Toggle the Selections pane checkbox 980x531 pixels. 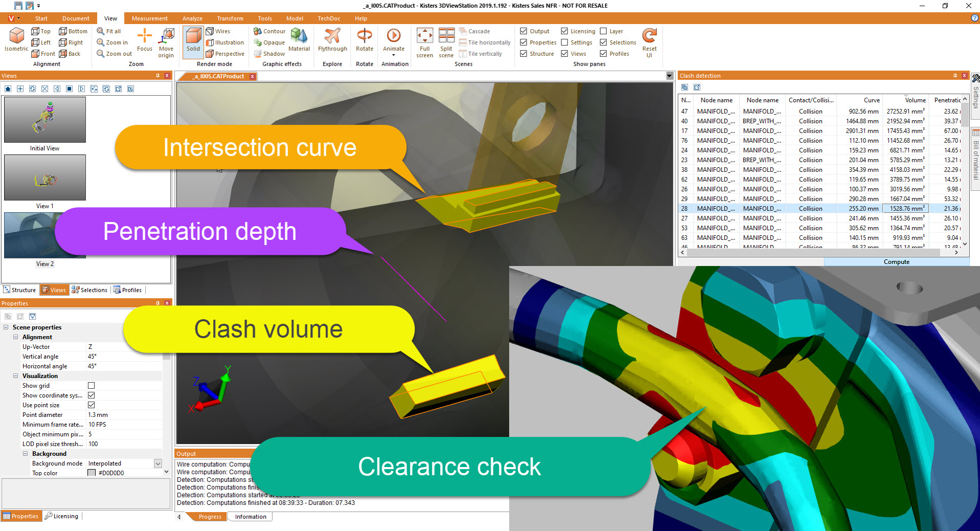pos(603,42)
